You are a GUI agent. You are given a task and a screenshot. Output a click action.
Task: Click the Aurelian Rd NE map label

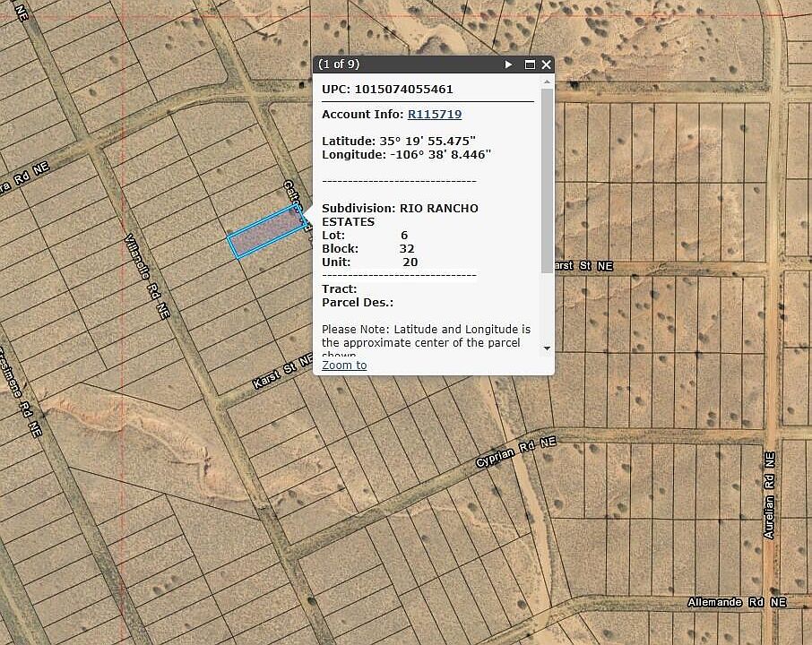pyautogui.click(x=769, y=495)
